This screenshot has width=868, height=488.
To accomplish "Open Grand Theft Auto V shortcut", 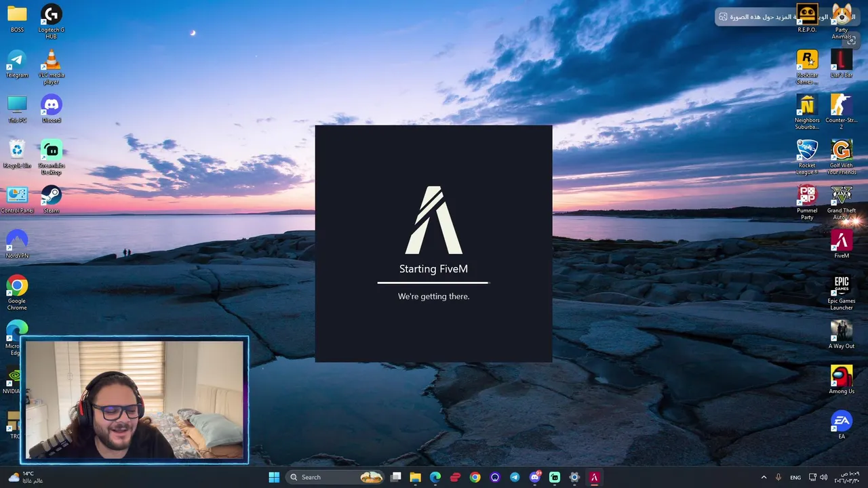I will pyautogui.click(x=842, y=202).
